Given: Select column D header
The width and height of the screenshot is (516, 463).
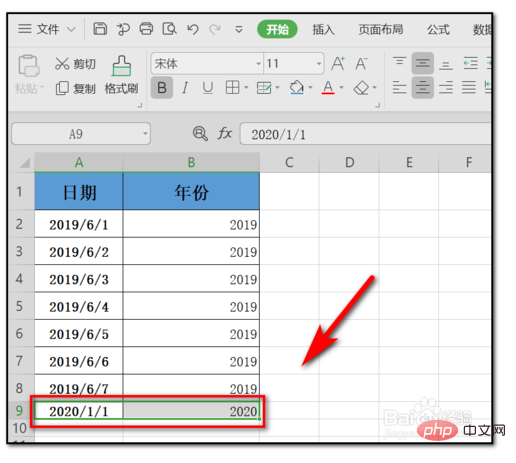Looking at the screenshot, I should (x=349, y=162).
